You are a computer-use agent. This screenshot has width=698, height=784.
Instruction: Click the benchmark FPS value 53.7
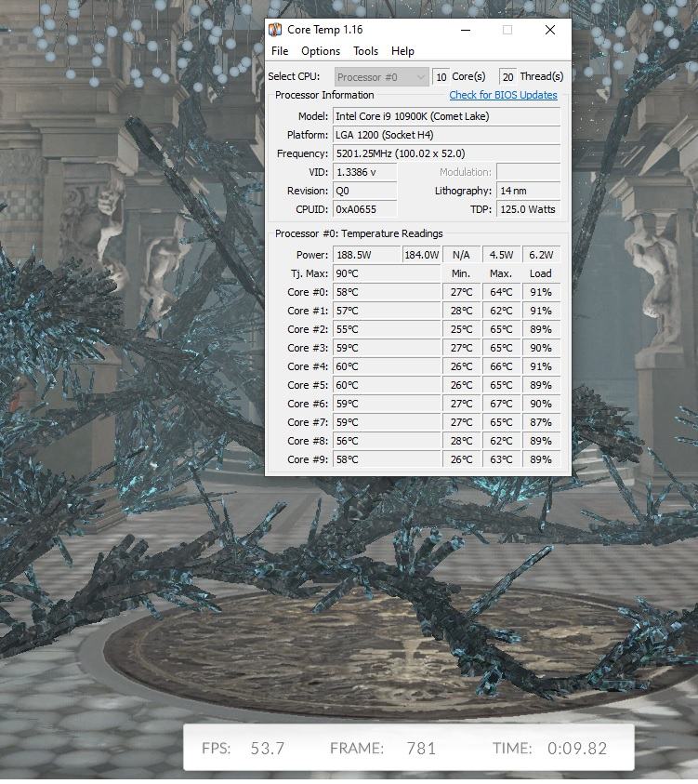[x=268, y=749]
